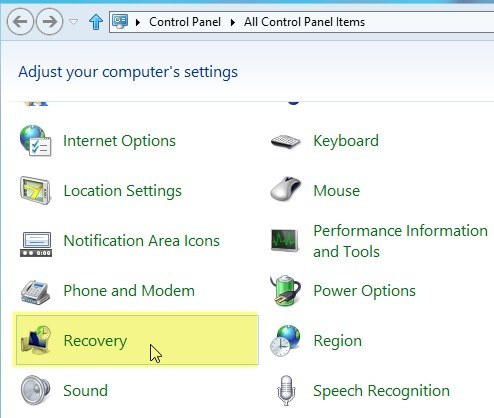The image size is (494, 418).
Task: Go up one level with blue arrow
Action: pos(96,22)
